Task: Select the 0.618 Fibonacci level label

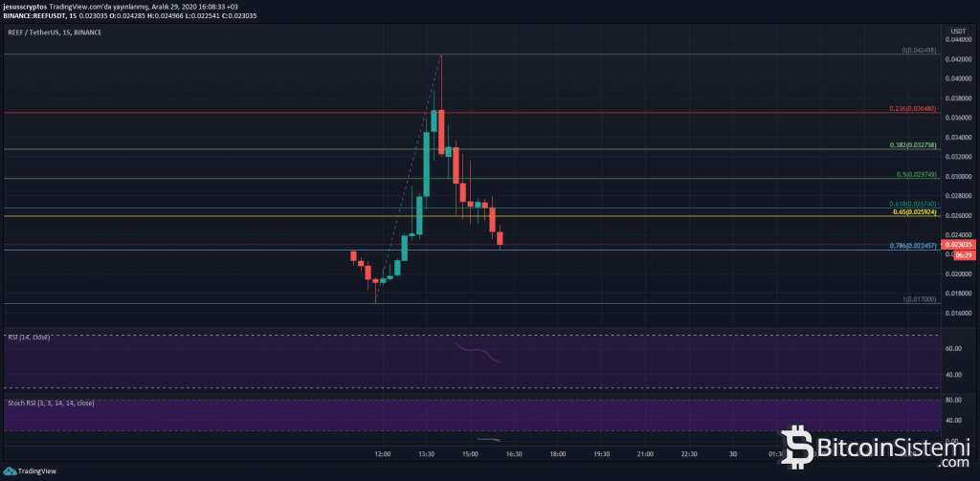Action: pos(915,204)
